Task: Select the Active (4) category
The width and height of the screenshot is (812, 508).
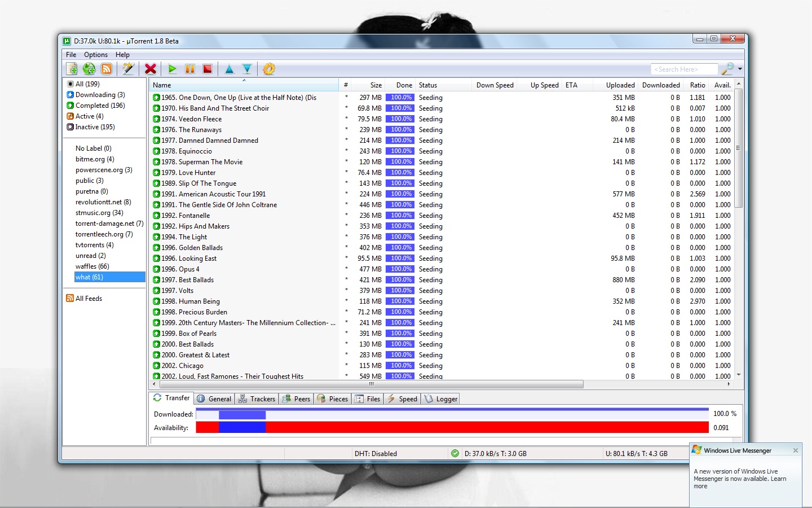Action: click(x=85, y=116)
